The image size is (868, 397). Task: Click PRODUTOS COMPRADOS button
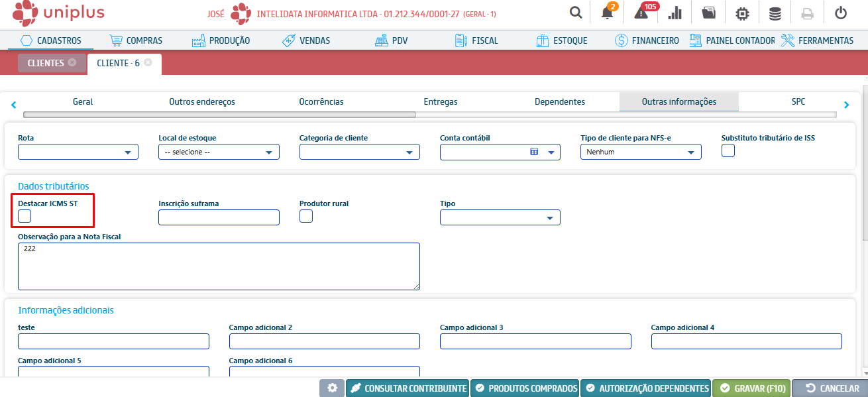pos(525,388)
